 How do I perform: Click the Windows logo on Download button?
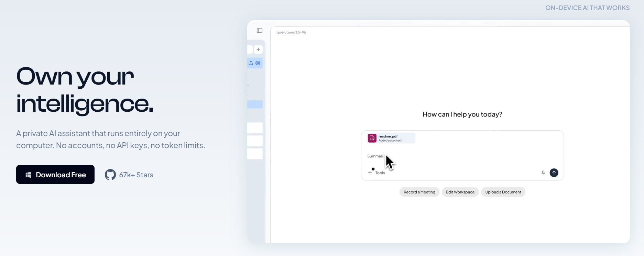29,175
